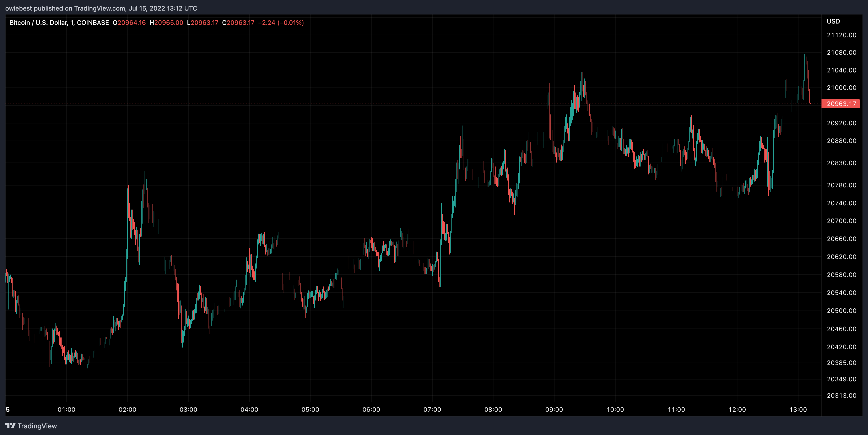
Task: Click the 05:00 time axis label
Action: pos(310,410)
